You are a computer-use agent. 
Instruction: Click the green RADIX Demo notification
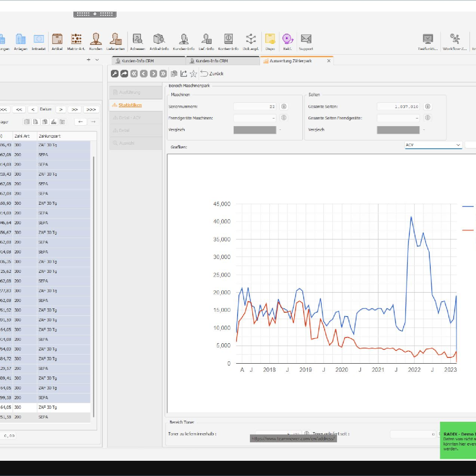458,440
